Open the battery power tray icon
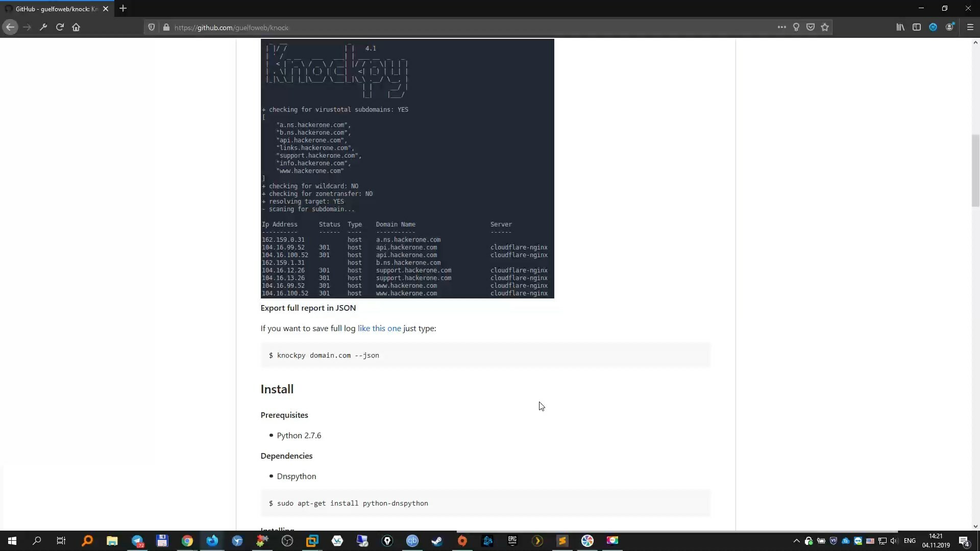The width and height of the screenshot is (980, 551). (x=821, y=541)
